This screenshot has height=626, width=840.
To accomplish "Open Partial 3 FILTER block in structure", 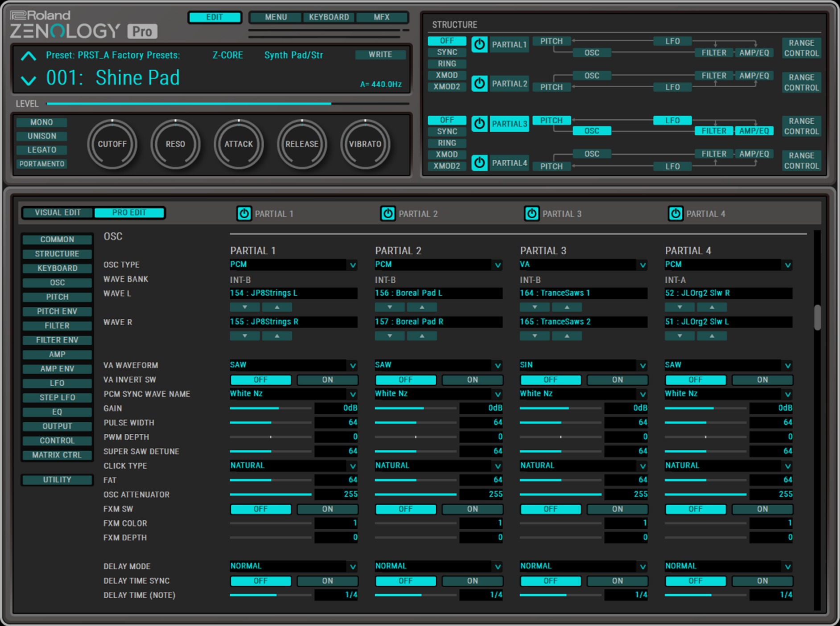I will tap(714, 131).
